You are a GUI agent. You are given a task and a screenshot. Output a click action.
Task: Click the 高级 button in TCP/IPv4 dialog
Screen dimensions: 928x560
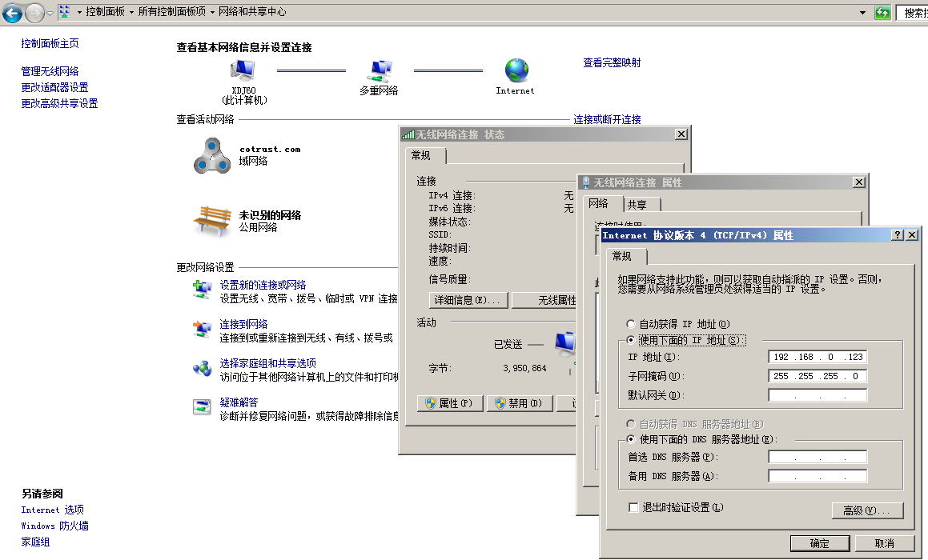tap(868, 510)
